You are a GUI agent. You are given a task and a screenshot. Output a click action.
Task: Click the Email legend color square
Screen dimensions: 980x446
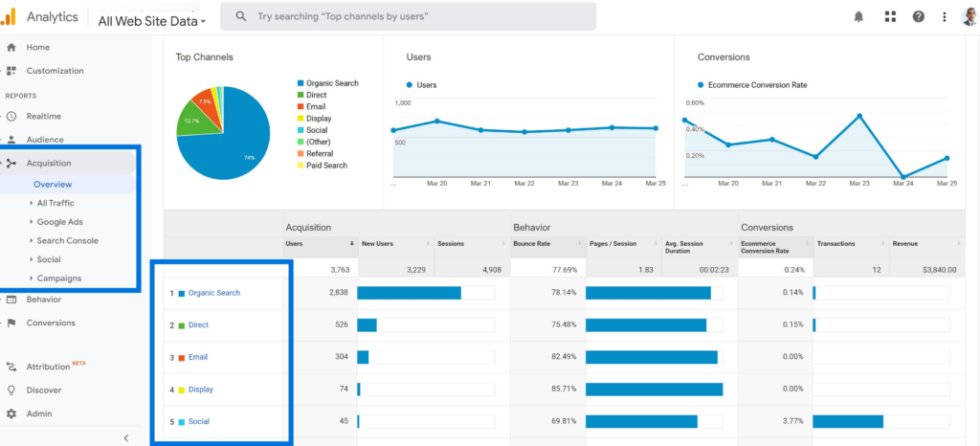(301, 107)
